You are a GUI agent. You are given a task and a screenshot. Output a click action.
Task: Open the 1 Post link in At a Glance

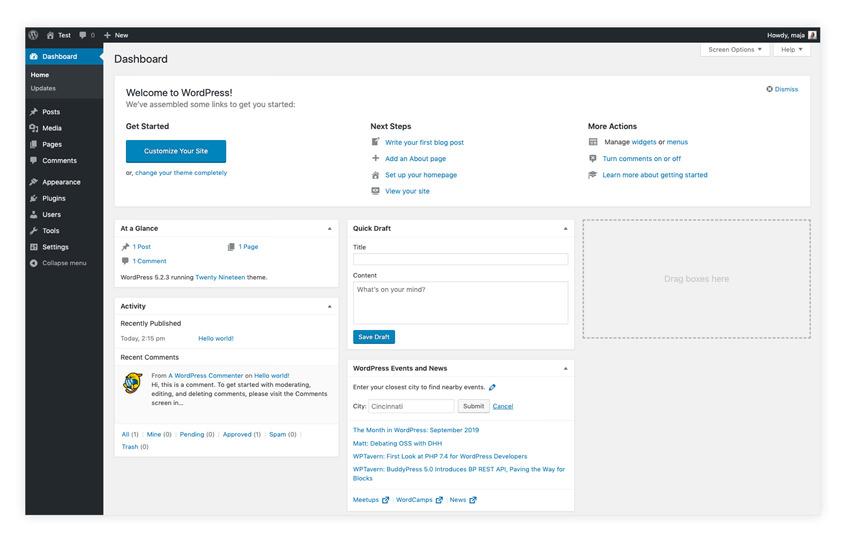142,246
